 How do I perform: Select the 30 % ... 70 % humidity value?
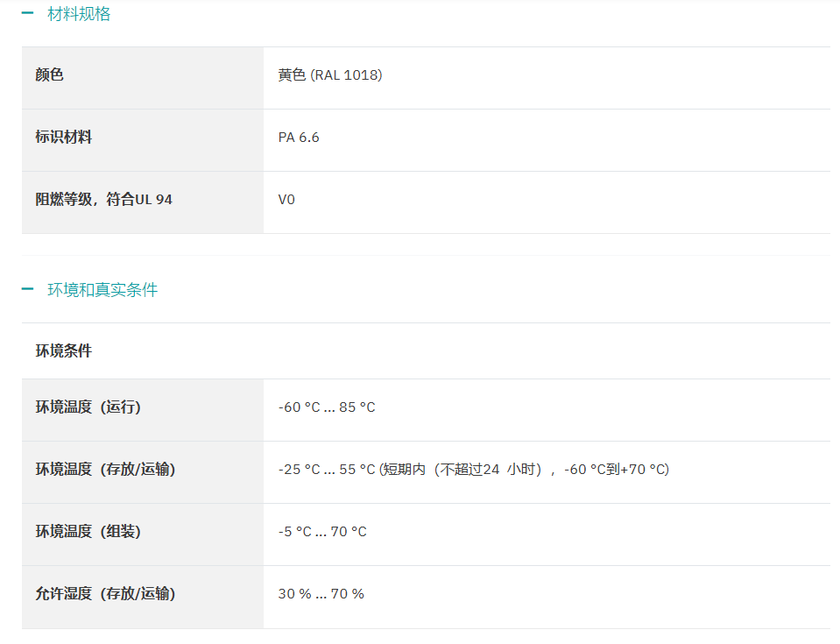click(x=321, y=594)
